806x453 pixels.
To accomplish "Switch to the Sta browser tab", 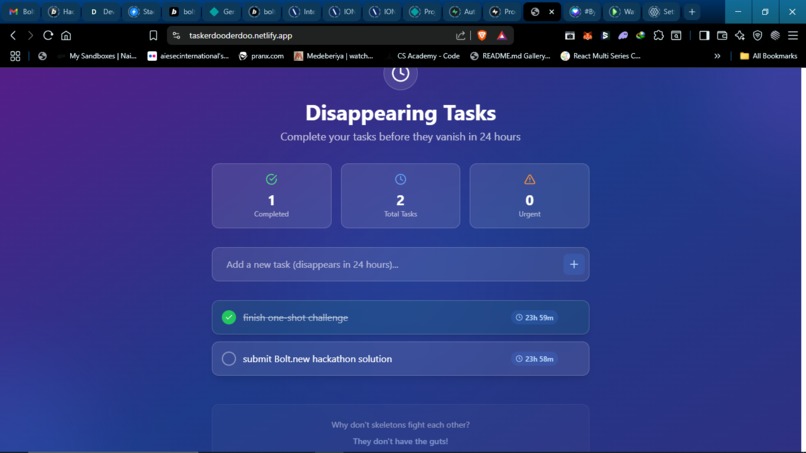I will 141,12.
